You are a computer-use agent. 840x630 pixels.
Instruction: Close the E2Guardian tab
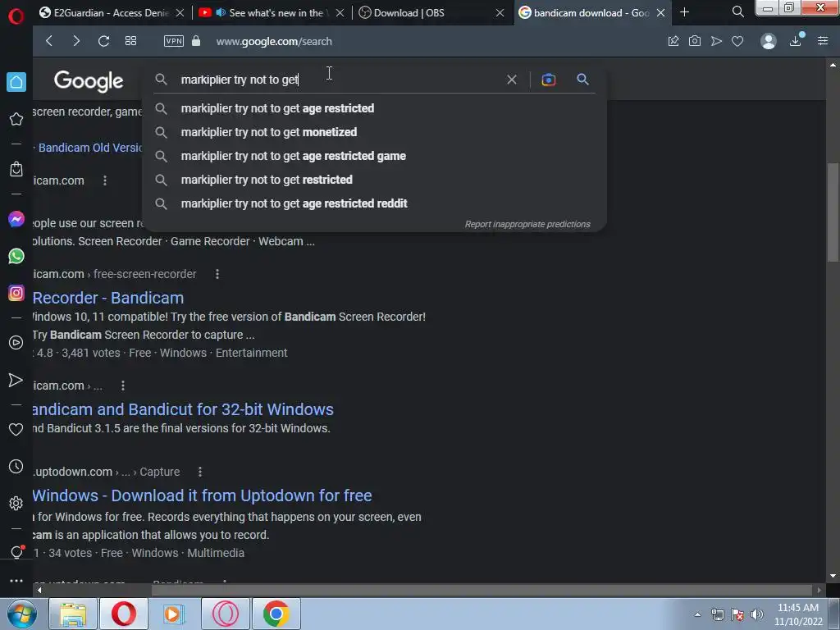click(x=180, y=12)
